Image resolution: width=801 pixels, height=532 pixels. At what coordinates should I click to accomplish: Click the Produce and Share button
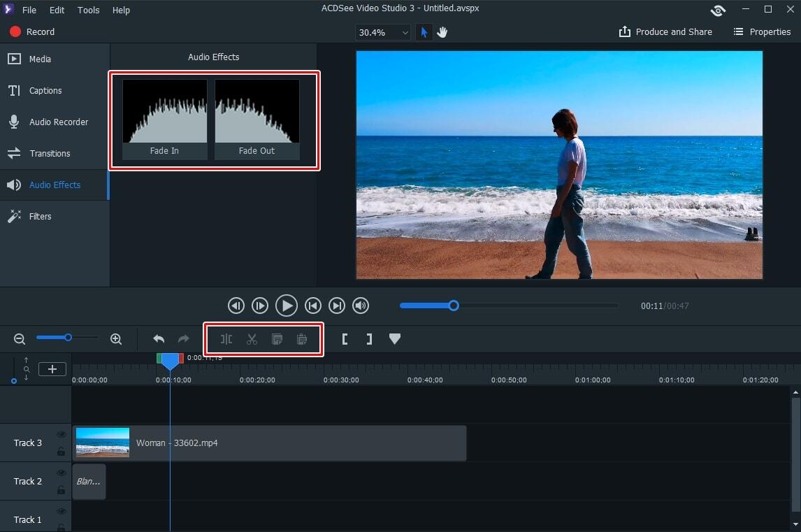click(665, 31)
